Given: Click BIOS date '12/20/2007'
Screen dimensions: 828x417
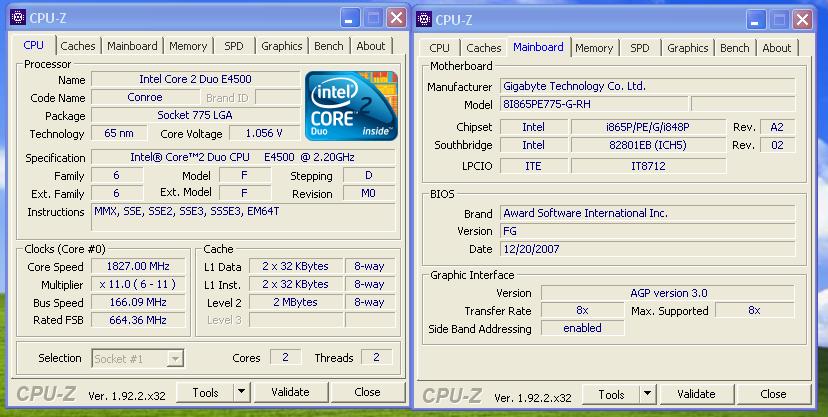Looking at the screenshot, I should coord(647,249).
